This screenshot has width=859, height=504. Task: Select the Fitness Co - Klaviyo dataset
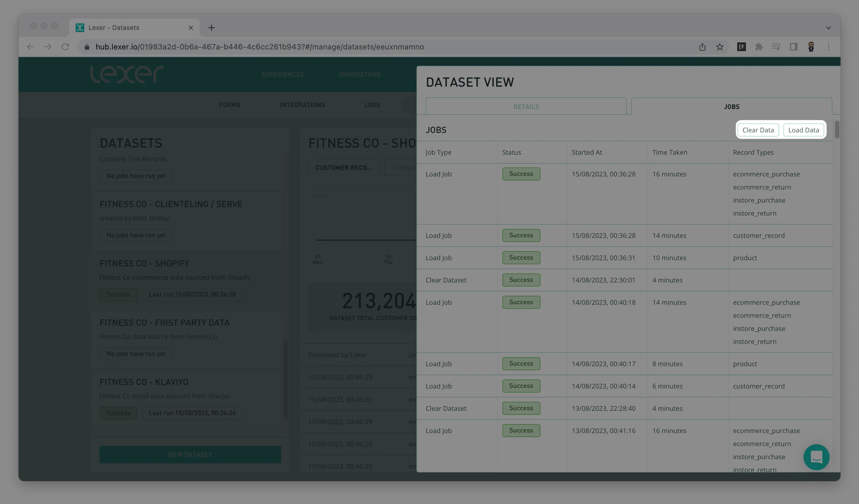pyautogui.click(x=144, y=382)
